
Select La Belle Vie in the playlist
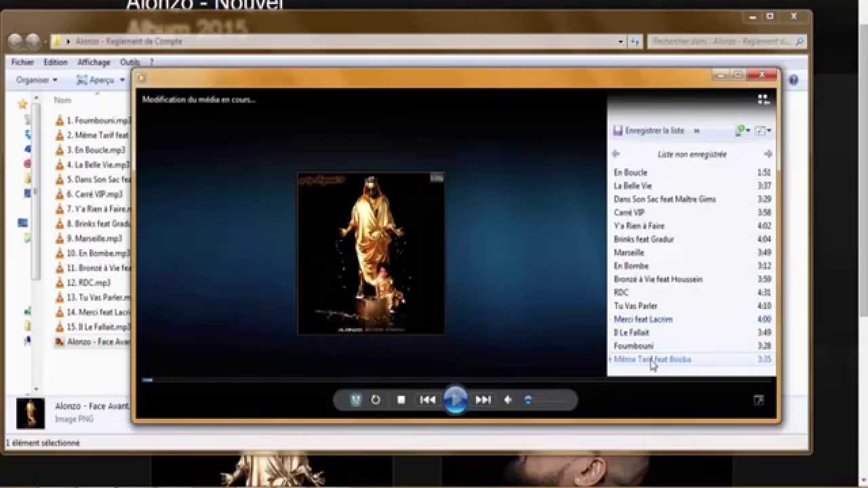tap(692, 186)
